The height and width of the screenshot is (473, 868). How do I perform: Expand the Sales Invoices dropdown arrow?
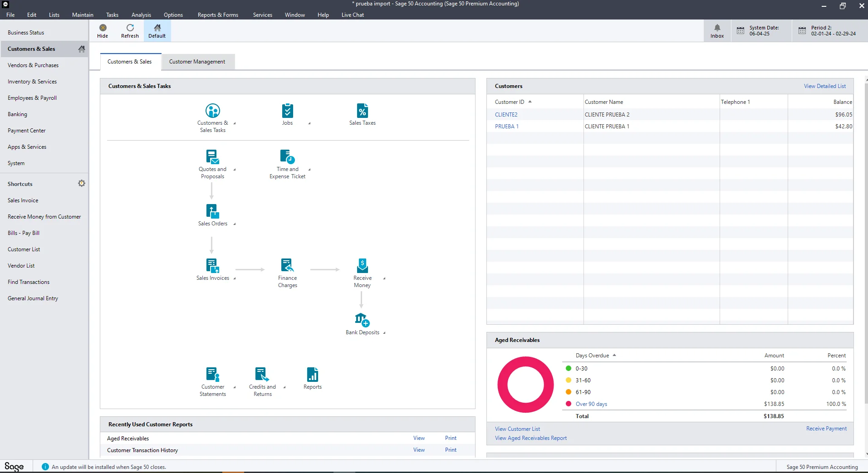pyautogui.click(x=234, y=278)
